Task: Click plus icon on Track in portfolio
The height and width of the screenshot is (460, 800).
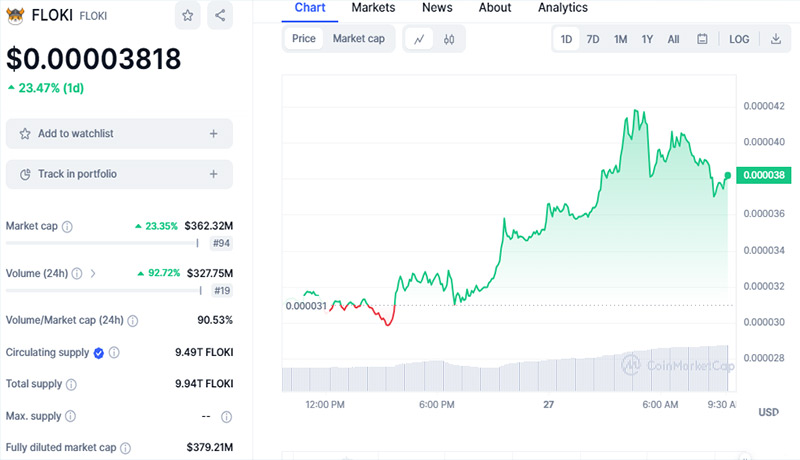Action: (x=214, y=174)
